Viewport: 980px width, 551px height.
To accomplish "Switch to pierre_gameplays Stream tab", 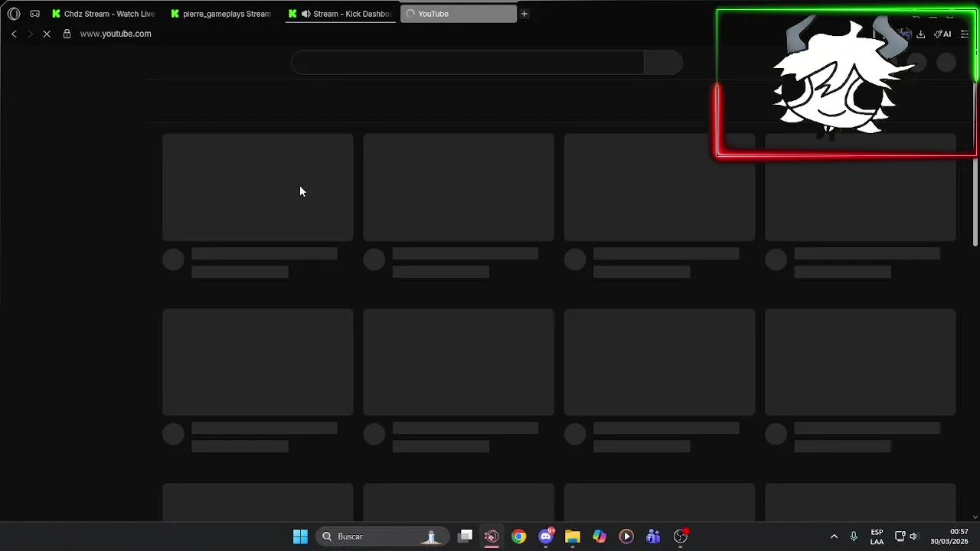I will (x=222, y=14).
